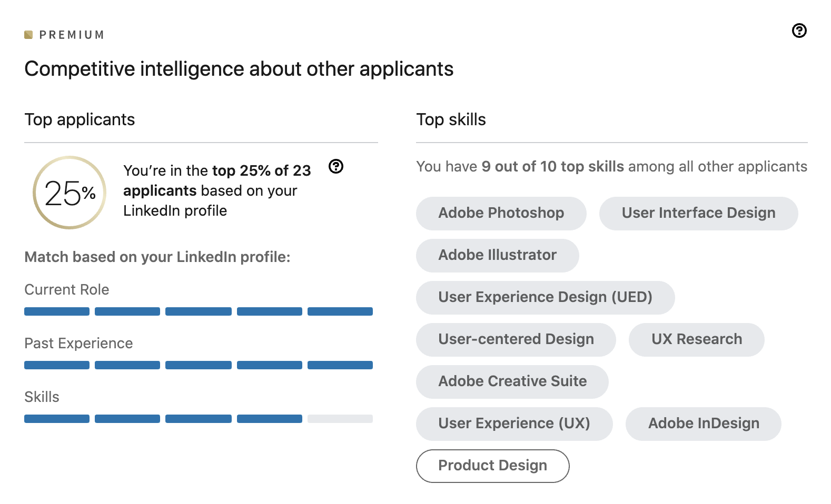Select the User Experience (UX) skill pill
831x504 pixels.
(x=513, y=424)
